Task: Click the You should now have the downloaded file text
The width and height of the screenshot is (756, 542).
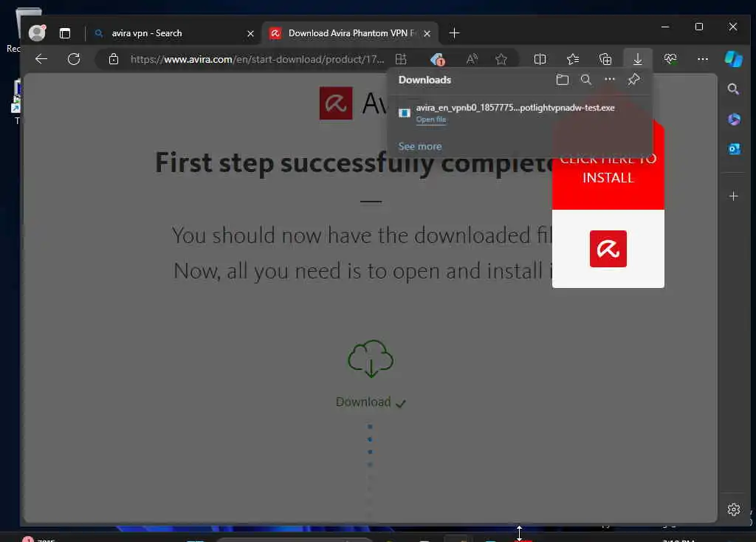Action: [x=362, y=236]
